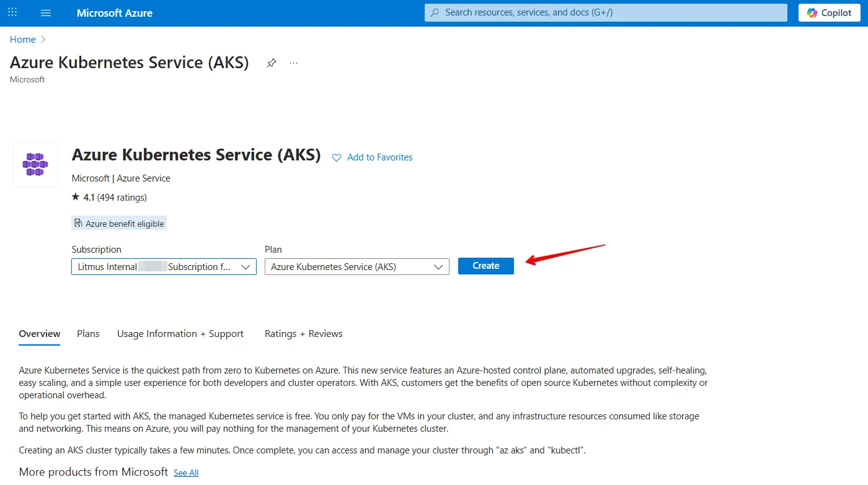868x485 pixels.
Task: Open the Subscription dropdown
Action: (164, 266)
